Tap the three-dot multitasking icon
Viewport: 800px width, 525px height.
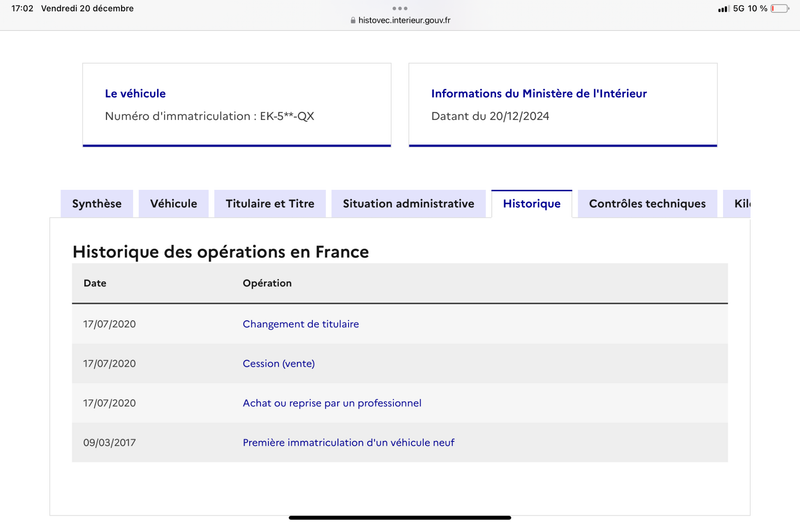coord(400,8)
